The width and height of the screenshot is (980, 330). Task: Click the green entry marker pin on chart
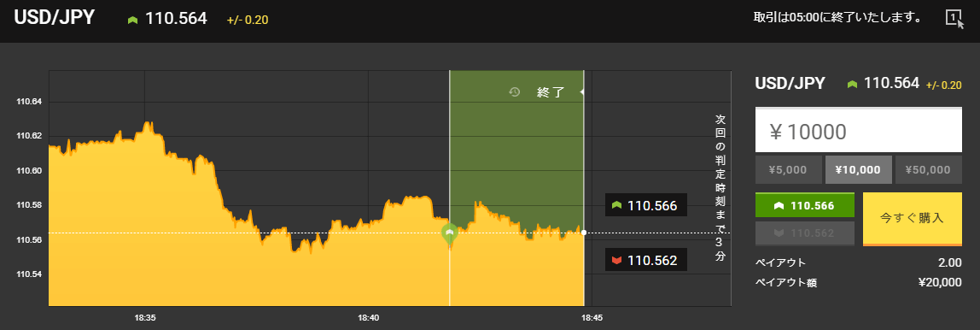coord(449,233)
